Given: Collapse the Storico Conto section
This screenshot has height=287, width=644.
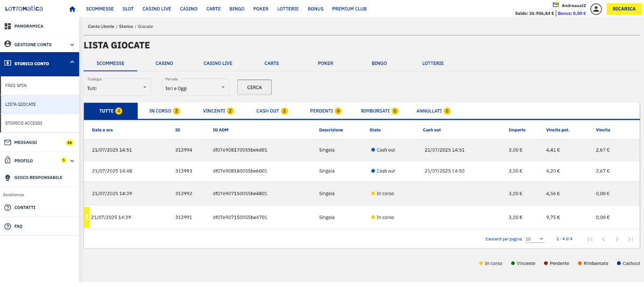Looking at the screenshot, I should click(72, 62).
